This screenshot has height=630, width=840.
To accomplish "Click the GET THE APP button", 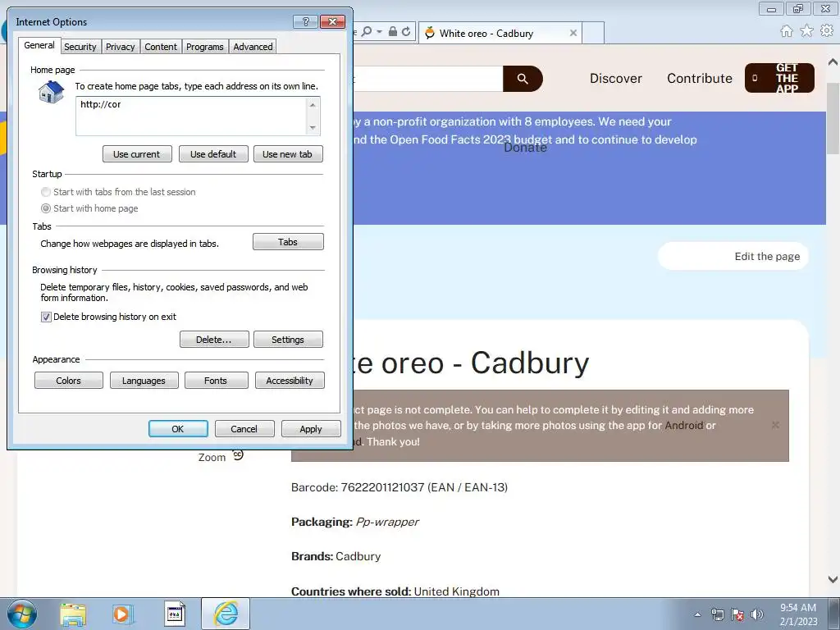I will (x=779, y=78).
